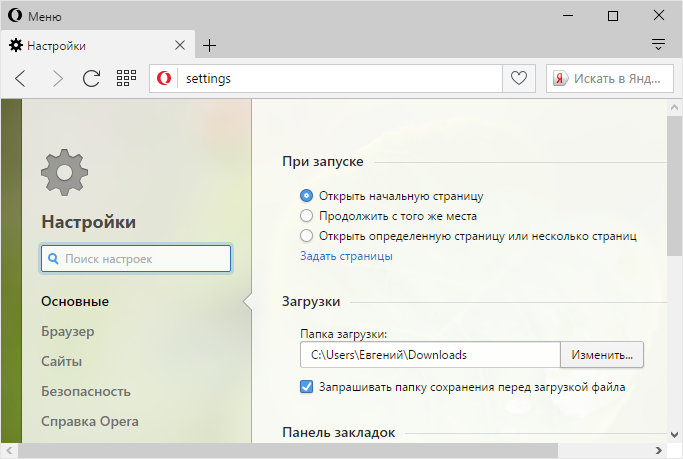The height and width of the screenshot is (459, 683).
Task: Open new tab with plus button
Action: tap(209, 45)
